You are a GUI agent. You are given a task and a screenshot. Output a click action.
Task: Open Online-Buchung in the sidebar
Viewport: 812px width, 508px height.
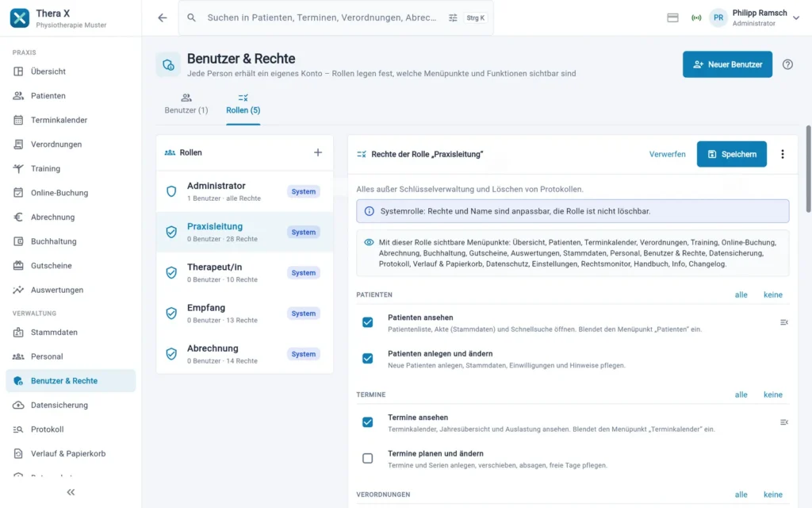point(71,193)
